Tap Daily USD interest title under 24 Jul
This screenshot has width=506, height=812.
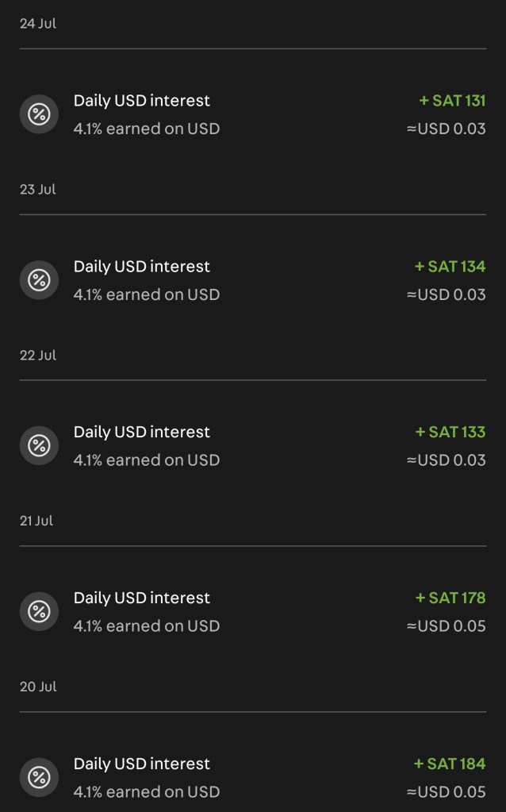(x=142, y=101)
